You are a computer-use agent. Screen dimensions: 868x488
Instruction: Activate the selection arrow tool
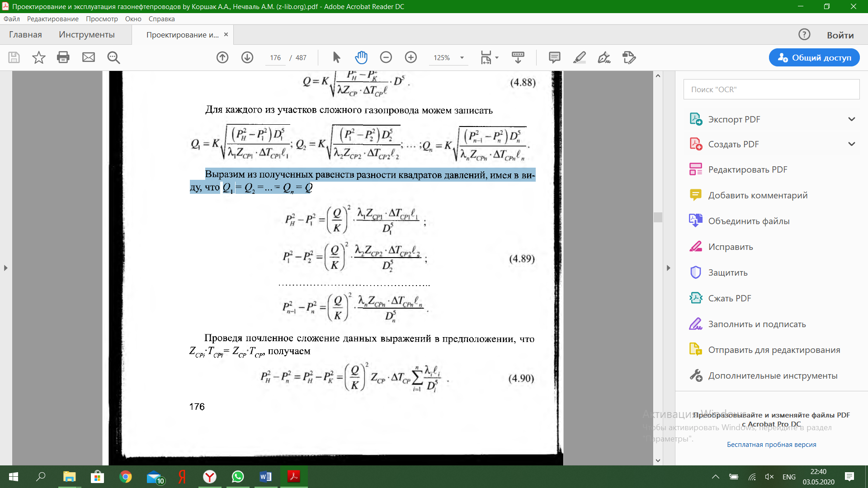(x=336, y=57)
